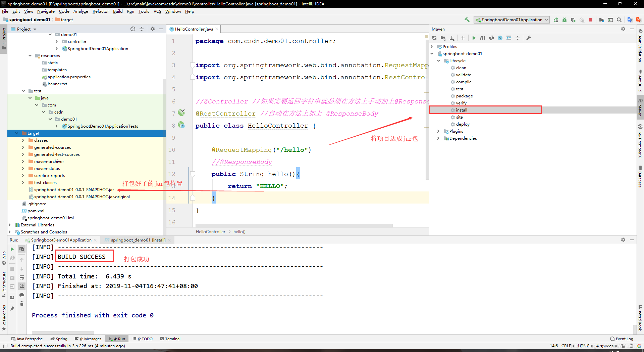Click the gutter icon next to the HelloController class
The image size is (644, 352).
[x=181, y=125]
